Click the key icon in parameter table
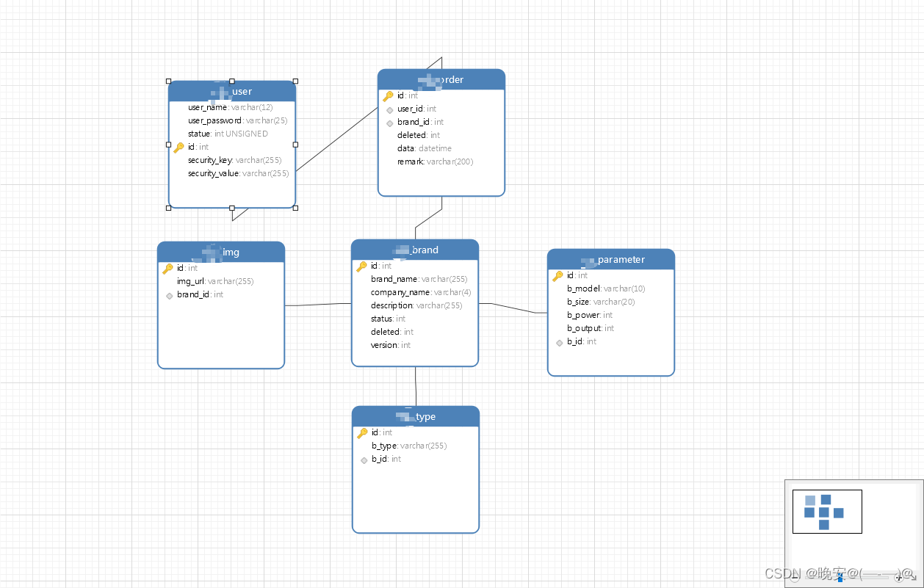Image resolution: width=924 pixels, height=588 pixels. click(557, 276)
